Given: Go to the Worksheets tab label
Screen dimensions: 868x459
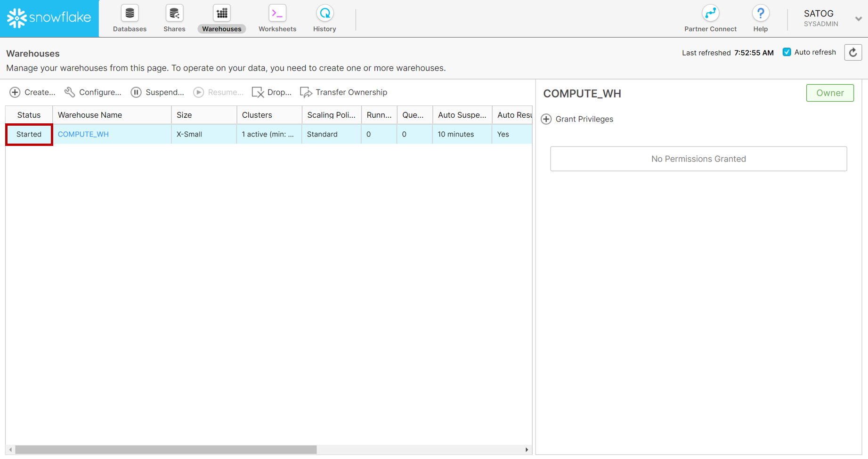Looking at the screenshot, I should click(277, 29).
